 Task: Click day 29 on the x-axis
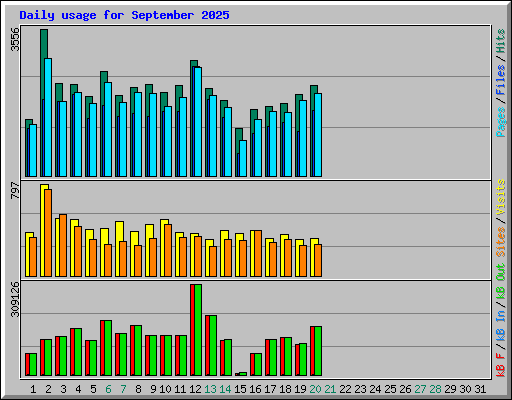tap(450, 389)
